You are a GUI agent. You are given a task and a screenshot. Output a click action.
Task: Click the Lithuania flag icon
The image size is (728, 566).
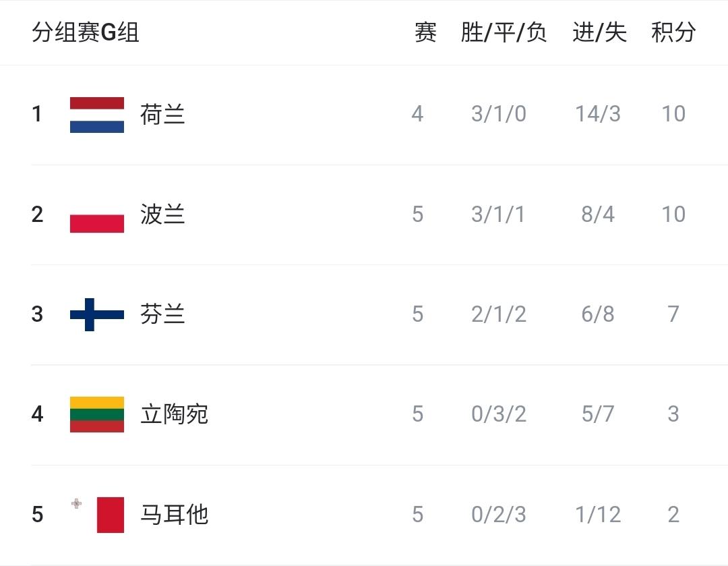[x=96, y=414]
